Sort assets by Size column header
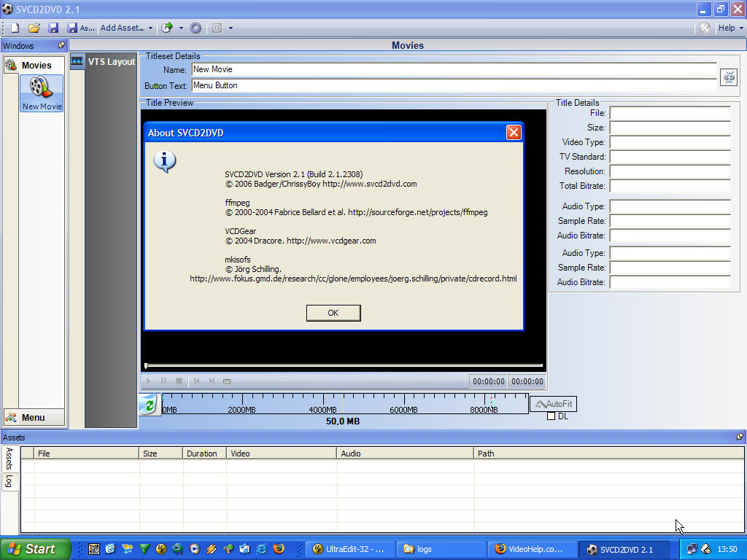Viewport: 747px width, 560px height. (161, 454)
